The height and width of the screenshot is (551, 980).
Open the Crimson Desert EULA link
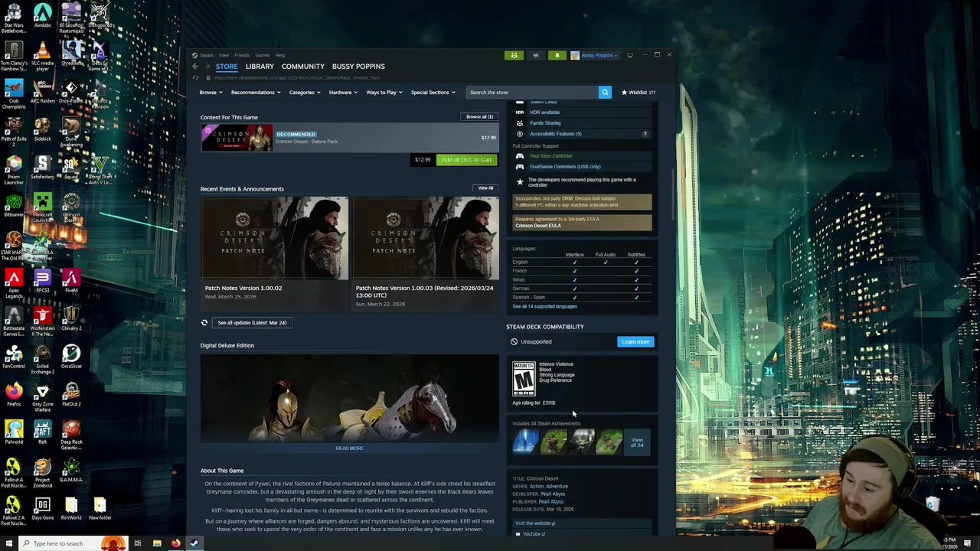(538, 226)
